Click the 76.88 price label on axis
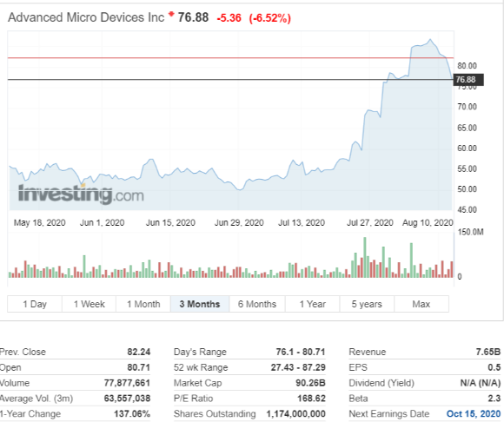This screenshot has height=422, width=504. point(468,80)
